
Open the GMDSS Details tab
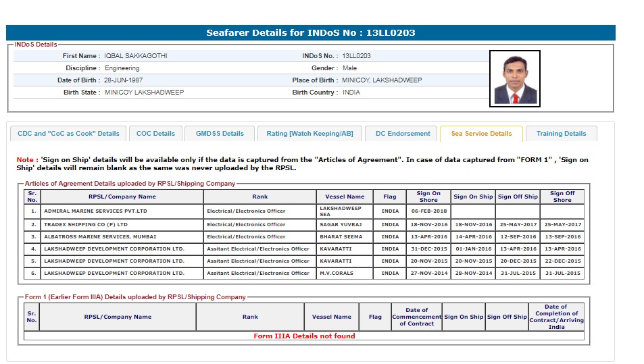[x=220, y=134]
